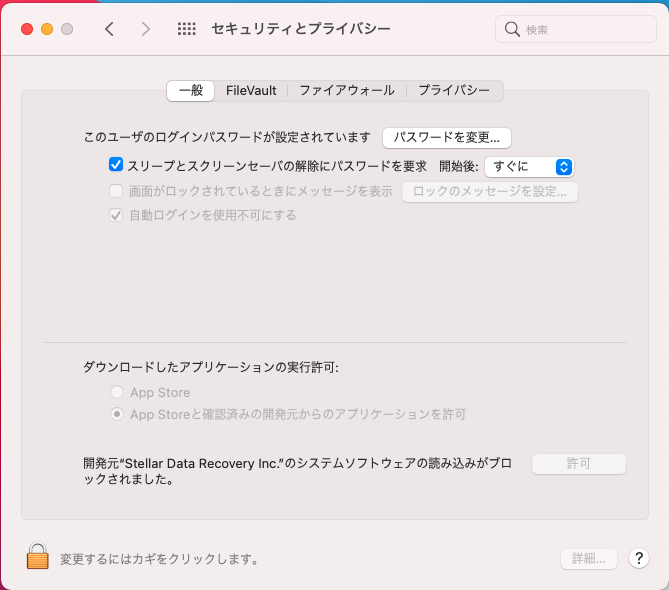Click the 詳細... button
This screenshot has width=669, height=590.
coord(589,558)
